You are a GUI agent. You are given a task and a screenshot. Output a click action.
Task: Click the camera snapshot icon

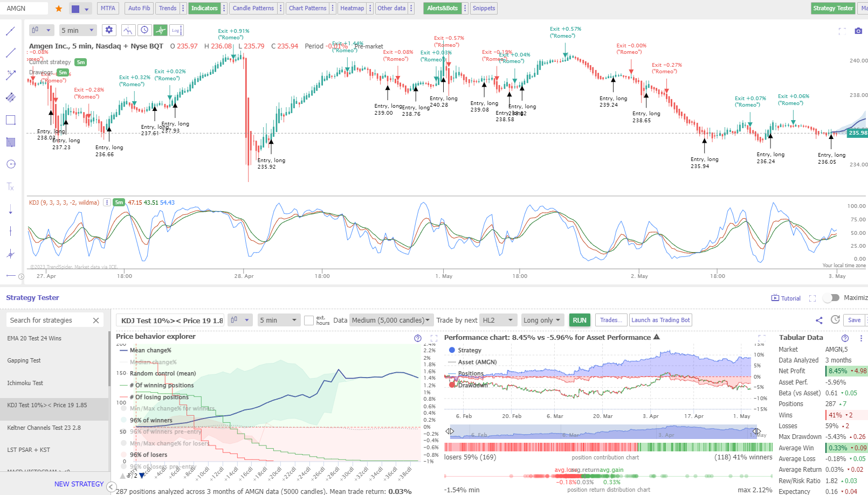858,31
